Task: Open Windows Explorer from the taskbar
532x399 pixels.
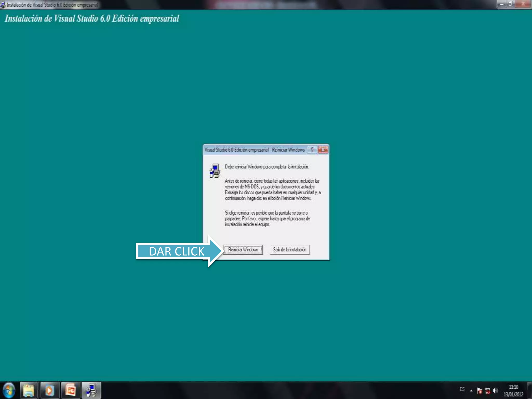Action: click(29, 390)
